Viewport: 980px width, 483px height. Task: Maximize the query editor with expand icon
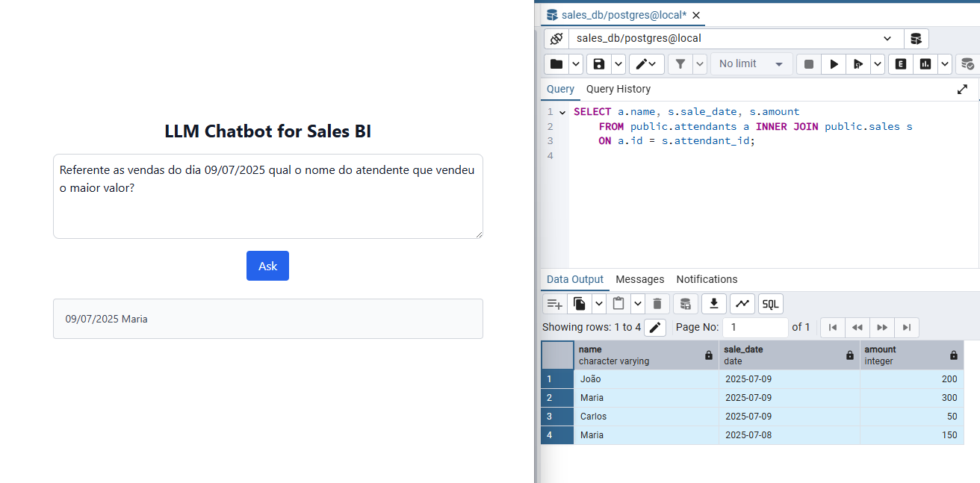click(962, 89)
